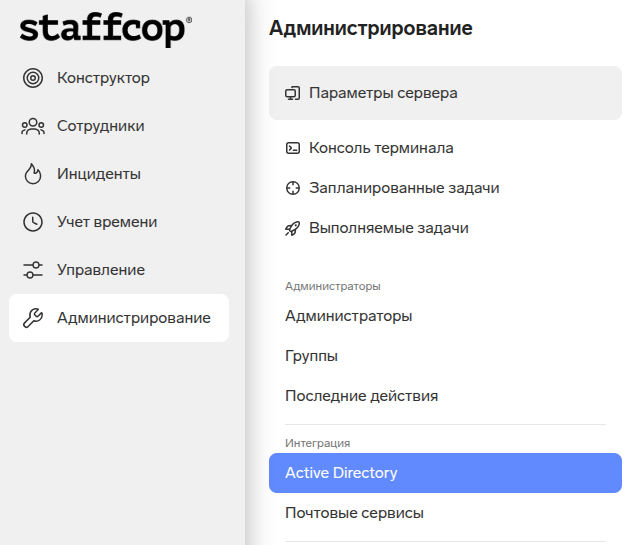Click the Запланированные задачи crosshair icon
The height and width of the screenshot is (545, 639).
(x=293, y=188)
